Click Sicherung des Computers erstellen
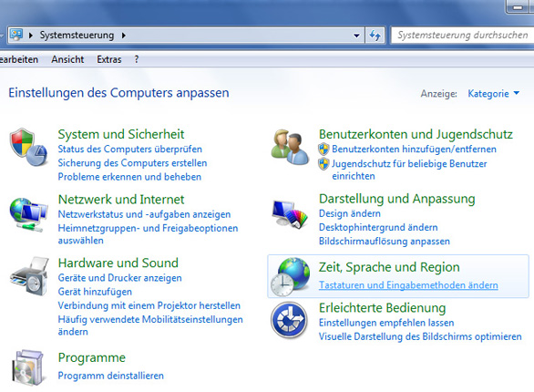534x392 pixels. [x=132, y=163]
